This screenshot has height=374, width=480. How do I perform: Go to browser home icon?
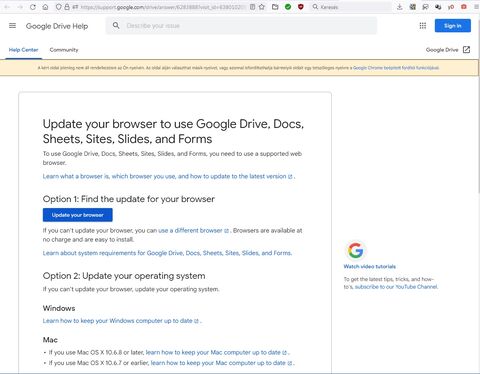[45, 7]
